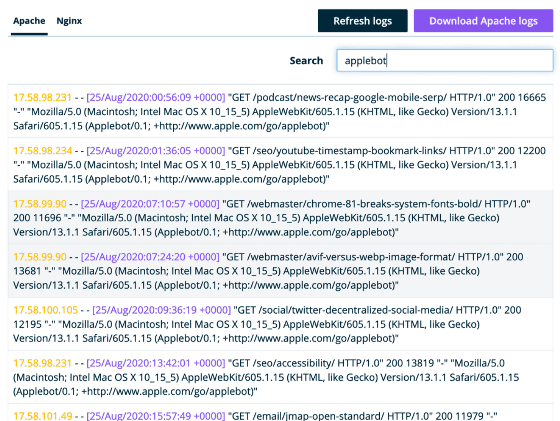Switch to the Nginx tab
Viewport: 560px width, 421px height.
click(69, 21)
